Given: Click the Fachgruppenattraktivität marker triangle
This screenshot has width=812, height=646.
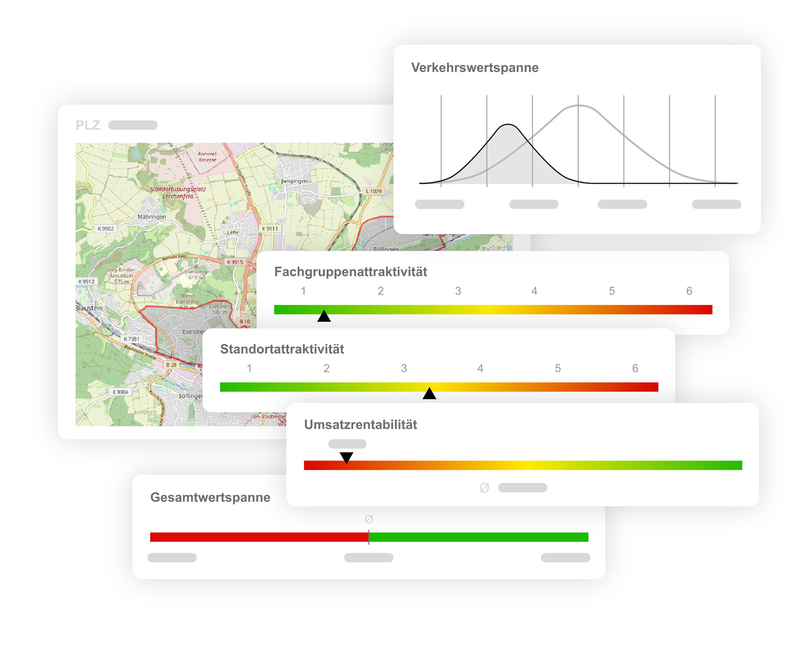Looking at the screenshot, I should pyautogui.click(x=324, y=316).
